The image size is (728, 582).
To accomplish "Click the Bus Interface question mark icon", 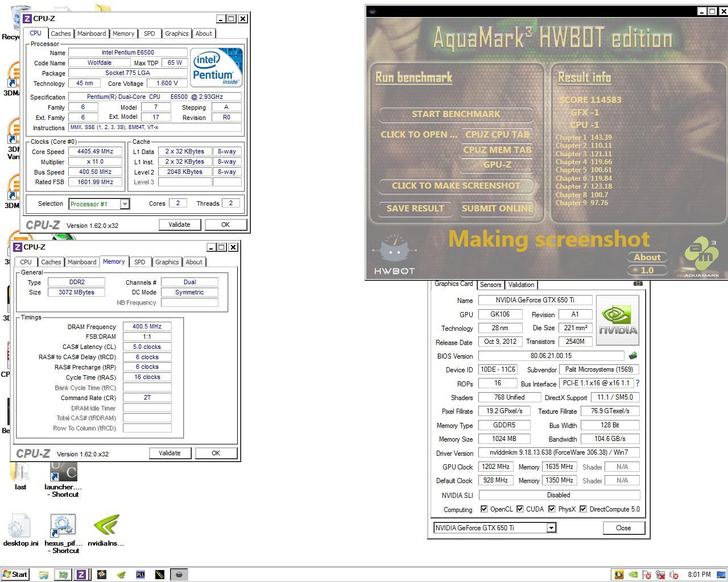I will tap(638, 383).
